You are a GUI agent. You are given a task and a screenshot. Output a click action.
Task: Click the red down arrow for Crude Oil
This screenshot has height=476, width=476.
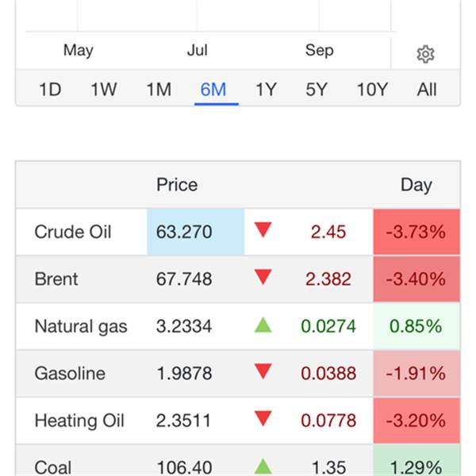[263, 231]
